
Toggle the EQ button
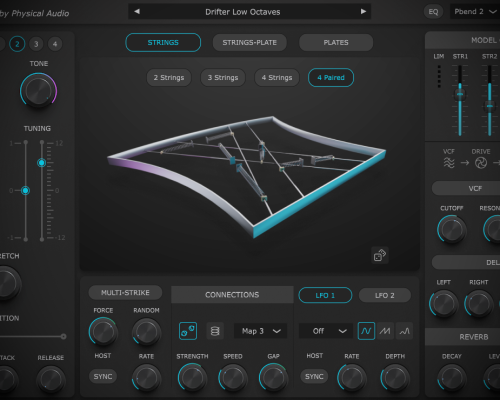point(433,12)
